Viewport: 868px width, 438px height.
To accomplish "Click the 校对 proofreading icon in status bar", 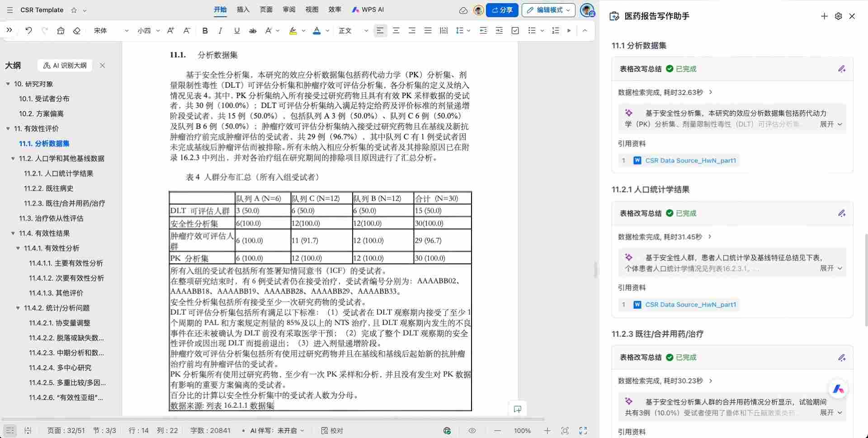I will click(x=324, y=430).
